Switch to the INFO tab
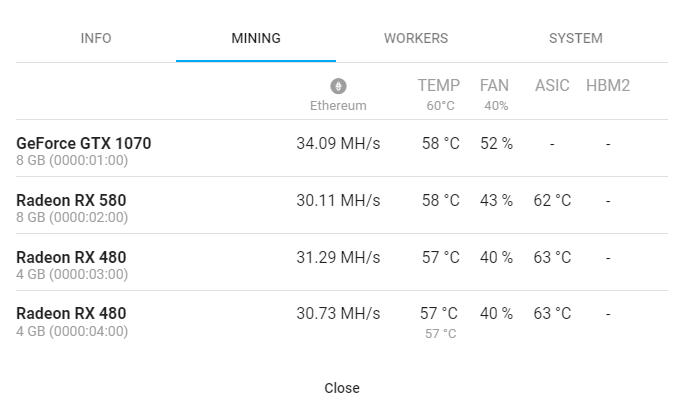 pos(96,38)
